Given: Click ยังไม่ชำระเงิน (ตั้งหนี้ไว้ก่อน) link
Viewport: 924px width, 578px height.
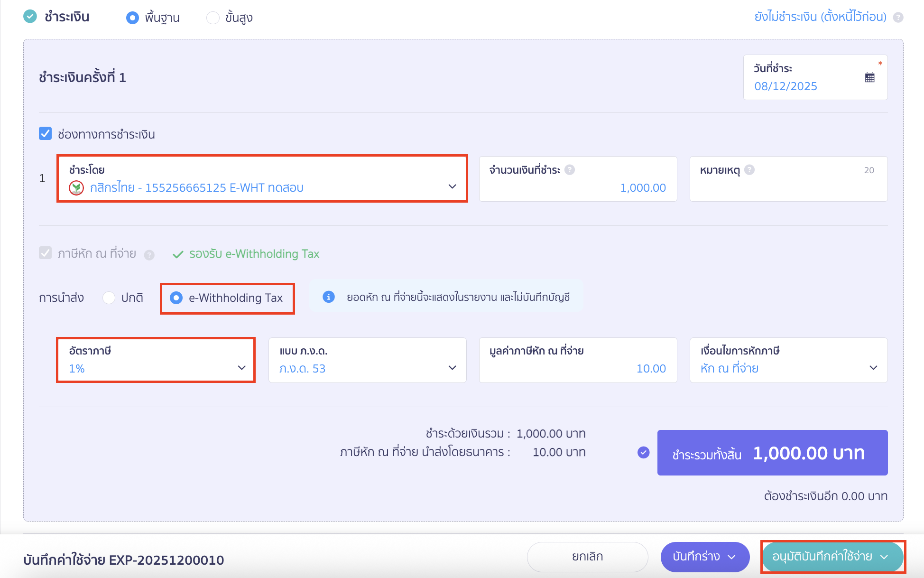Looking at the screenshot, I should click(x=820, y=17).
